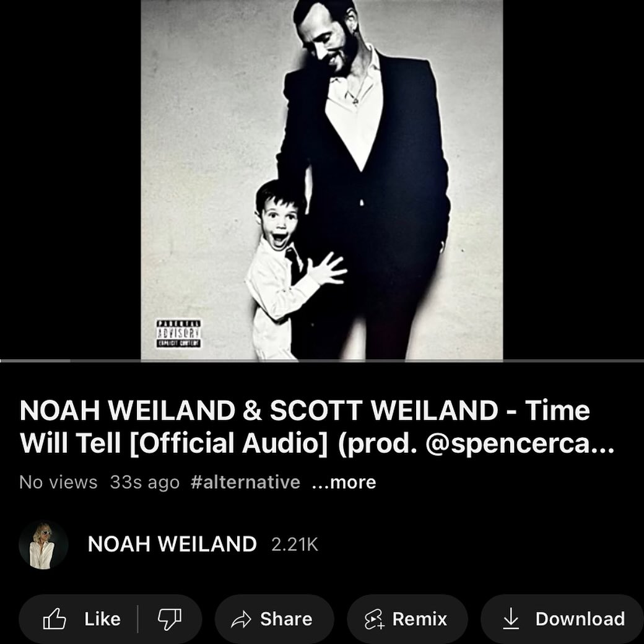Select the Download text label
This screenshot has width=644, height=644.
coord(580,619)
